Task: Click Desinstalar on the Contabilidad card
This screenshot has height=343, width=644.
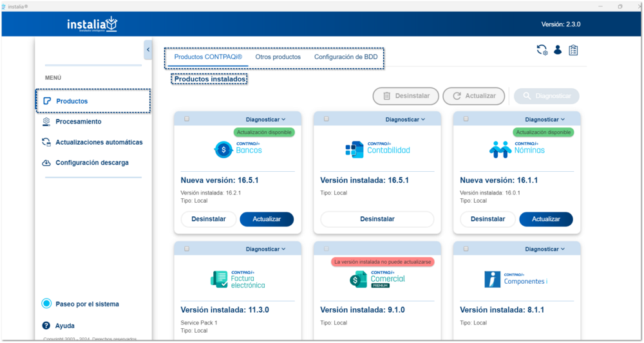Action: [x=377, y=219]
